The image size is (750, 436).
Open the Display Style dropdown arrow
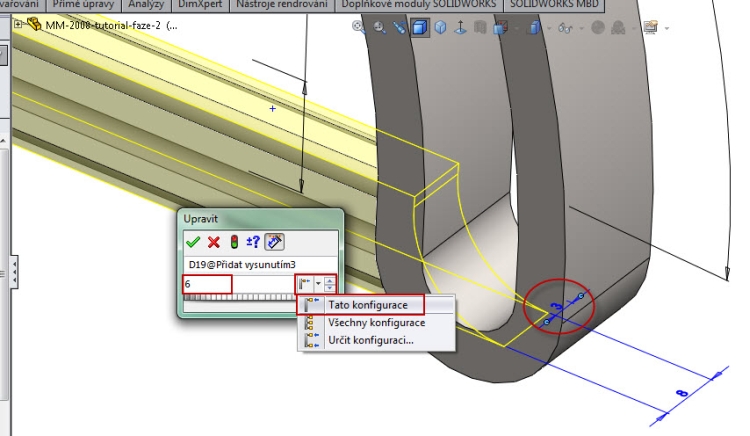tap(549, 29)
